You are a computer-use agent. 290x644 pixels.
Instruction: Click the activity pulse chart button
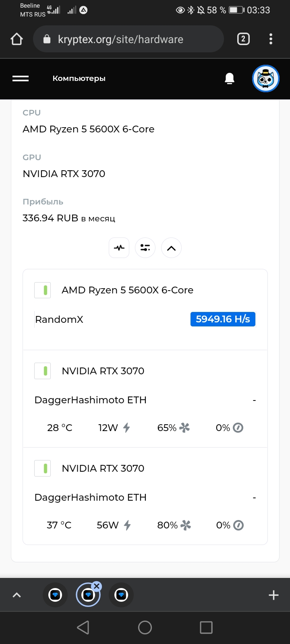coord(119,248)
